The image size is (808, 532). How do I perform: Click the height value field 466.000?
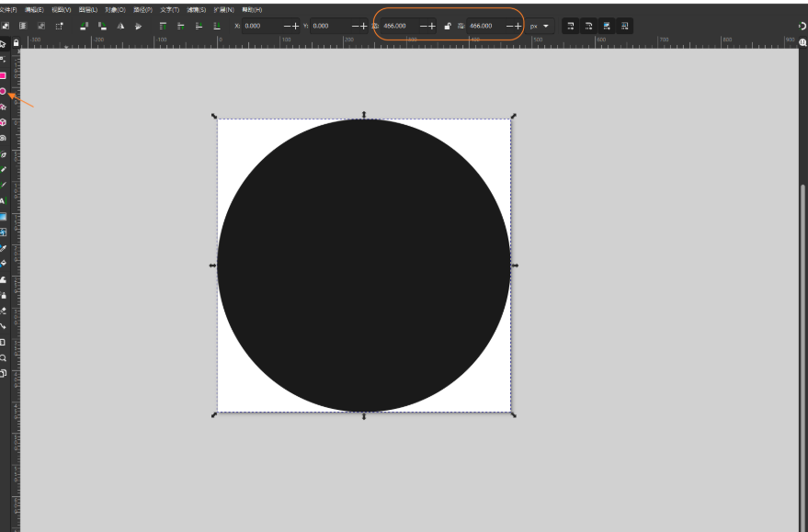[486, 26]
